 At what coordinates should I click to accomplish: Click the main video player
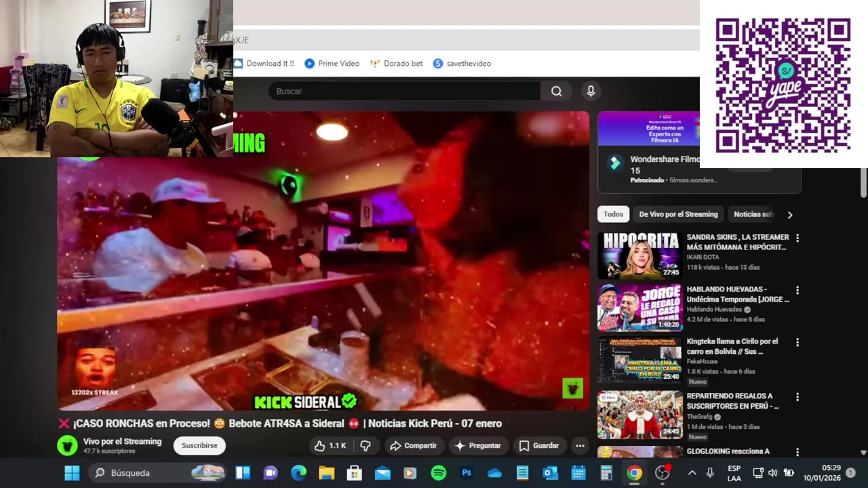pyautogui.click(x=323, y=261)
